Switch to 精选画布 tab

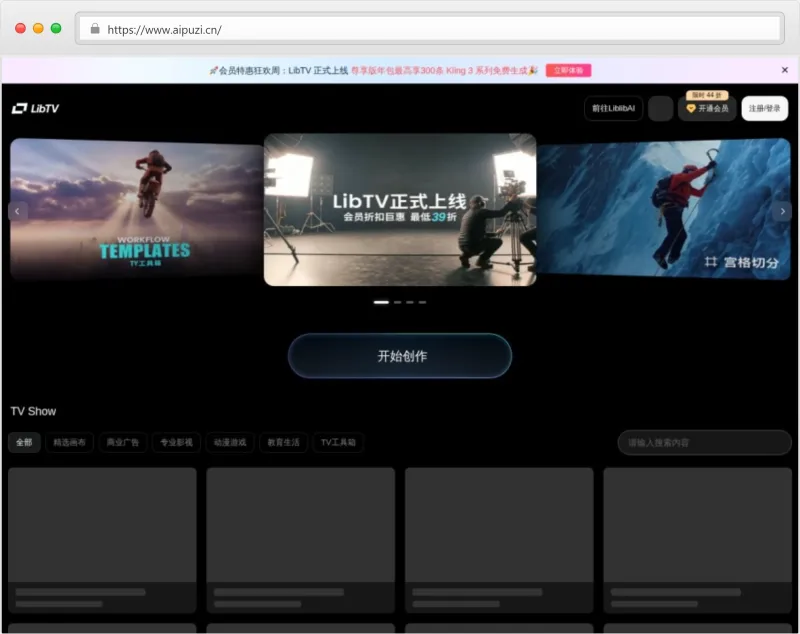[70, 442]
